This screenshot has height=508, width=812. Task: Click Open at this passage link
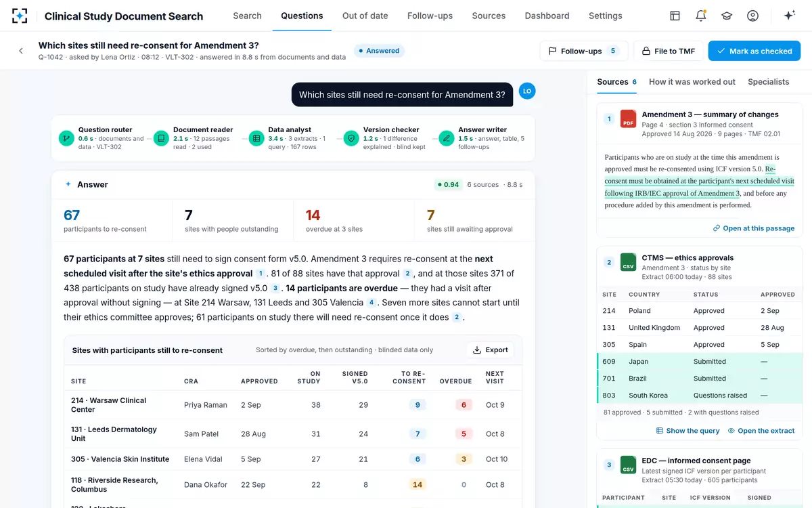(754, 228)
